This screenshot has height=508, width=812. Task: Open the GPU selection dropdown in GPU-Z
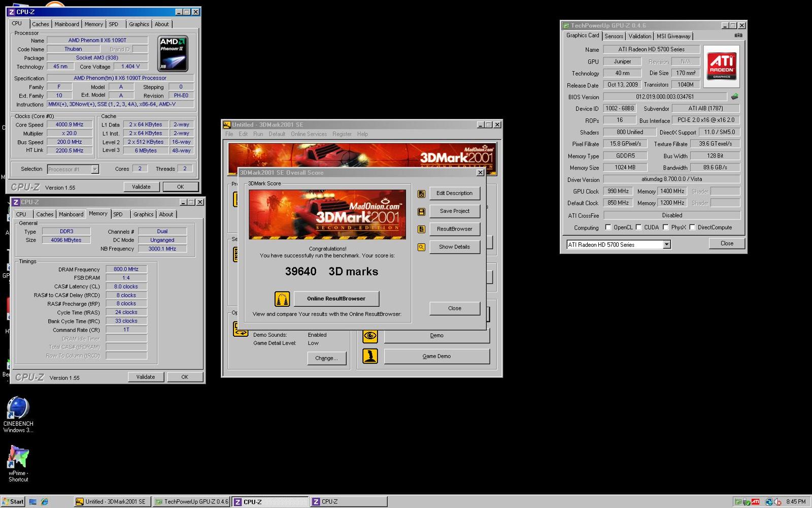click(666, 245)
